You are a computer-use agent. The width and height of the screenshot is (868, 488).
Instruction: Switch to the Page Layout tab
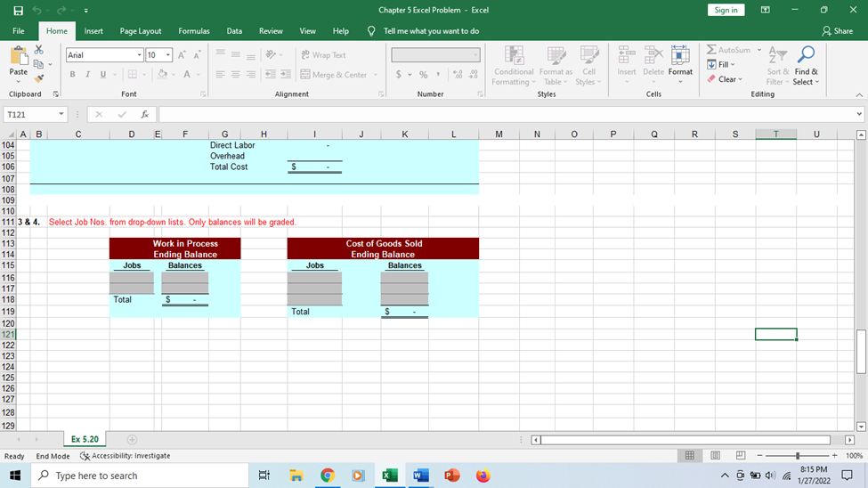click(x=141, y=31)
